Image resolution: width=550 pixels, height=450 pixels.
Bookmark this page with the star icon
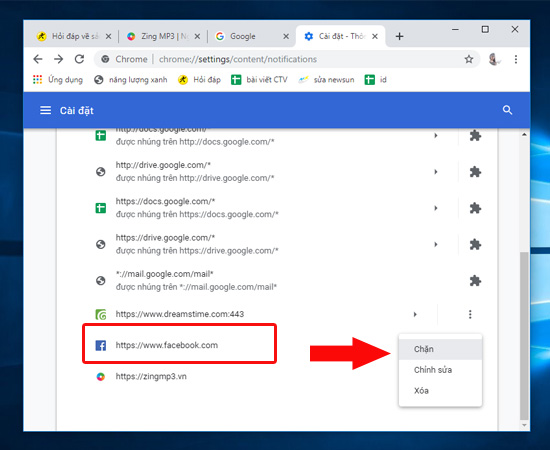(x=469, y=59)
